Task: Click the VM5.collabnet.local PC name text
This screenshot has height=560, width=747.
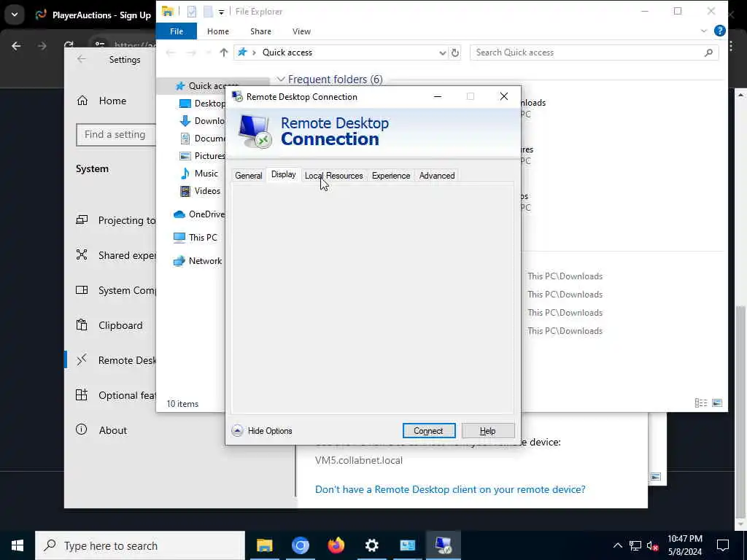Action: (x=359, y=461)
